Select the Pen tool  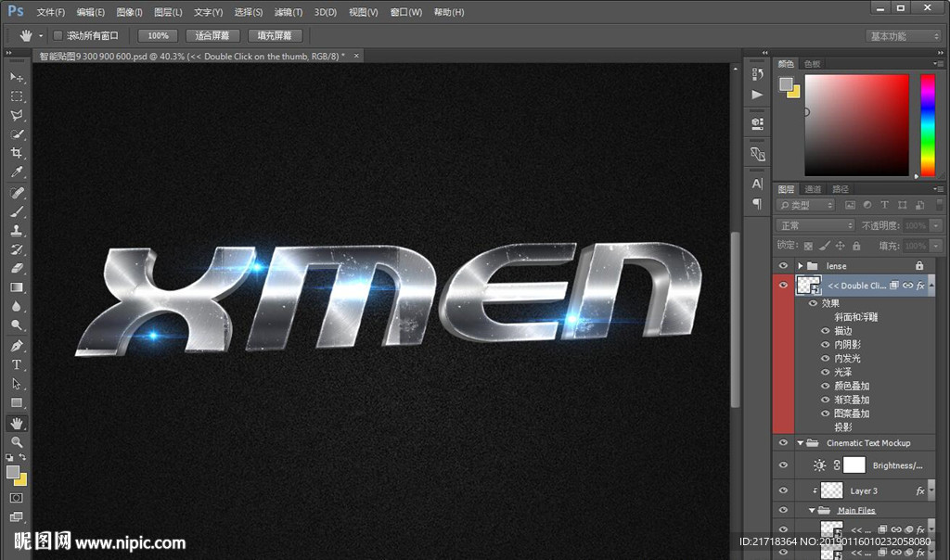[17, 346]
